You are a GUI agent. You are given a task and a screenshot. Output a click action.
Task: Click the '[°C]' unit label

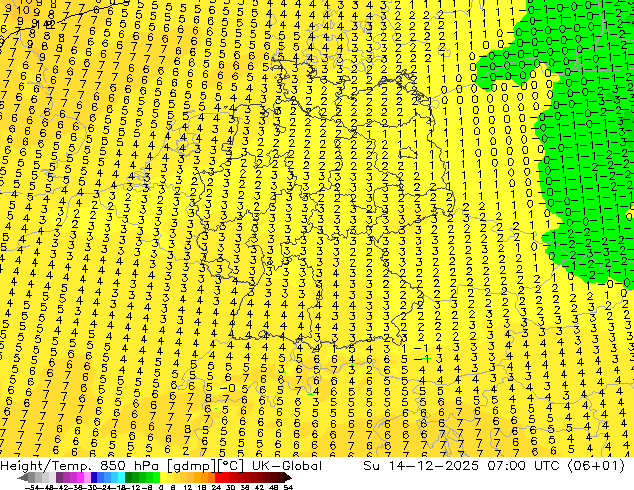[231, 466]
